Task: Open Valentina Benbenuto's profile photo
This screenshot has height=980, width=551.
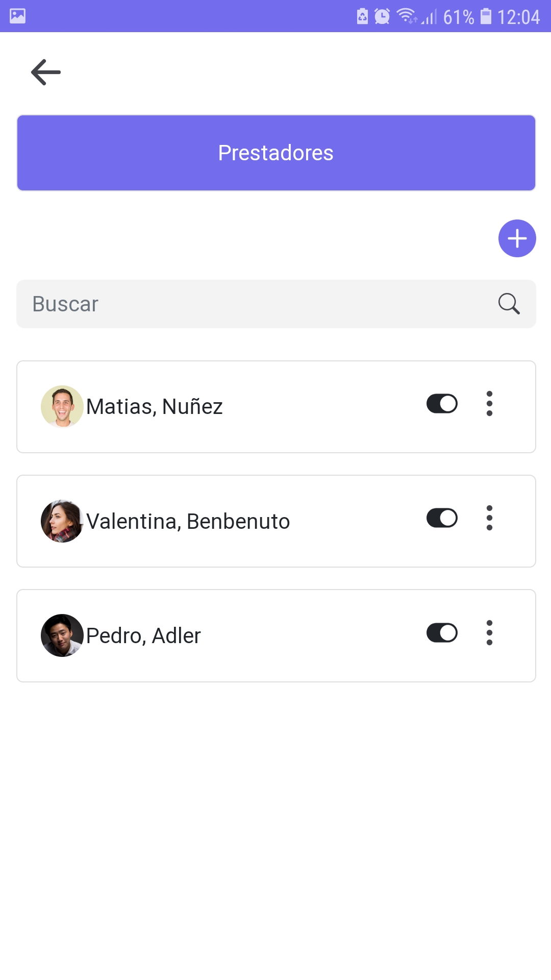Action: 62,521
